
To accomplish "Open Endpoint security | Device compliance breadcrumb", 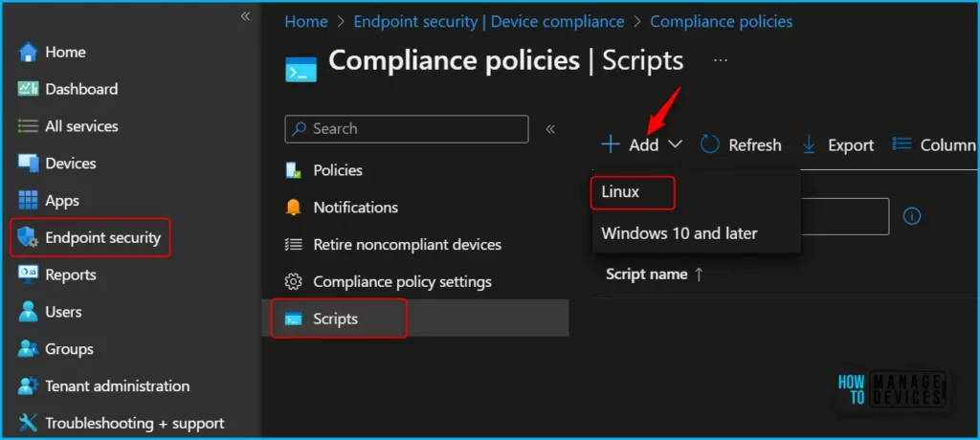I will 489,21.
